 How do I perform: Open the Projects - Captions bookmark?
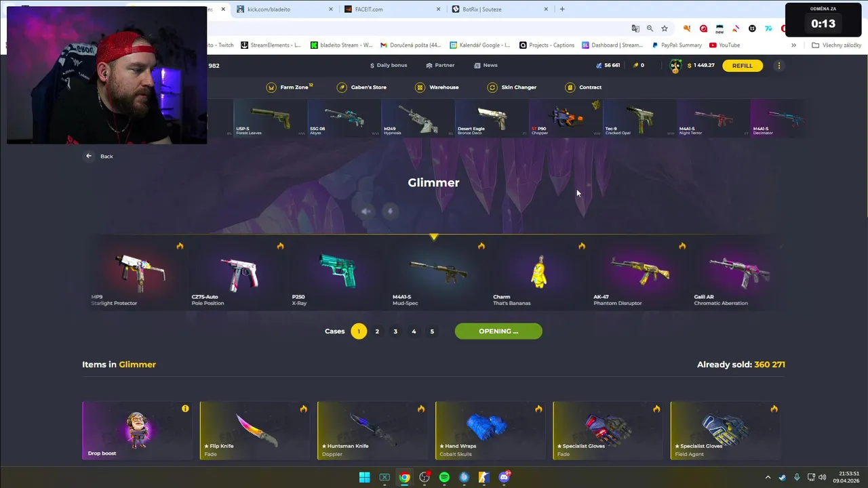coord(547,45)
